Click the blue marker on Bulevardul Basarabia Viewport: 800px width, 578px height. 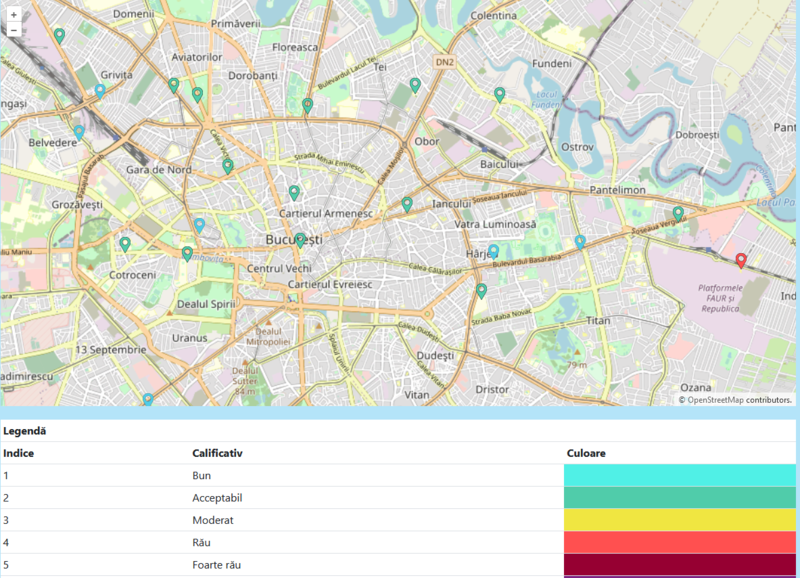click(580, 241)
